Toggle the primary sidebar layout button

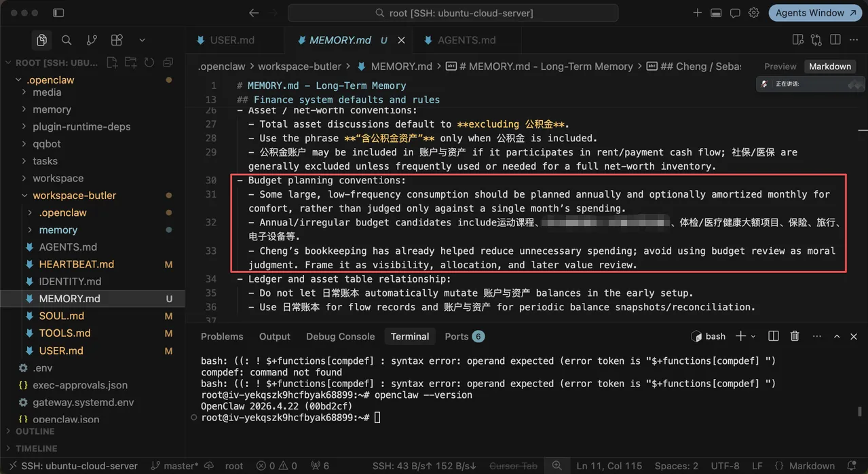58,13
